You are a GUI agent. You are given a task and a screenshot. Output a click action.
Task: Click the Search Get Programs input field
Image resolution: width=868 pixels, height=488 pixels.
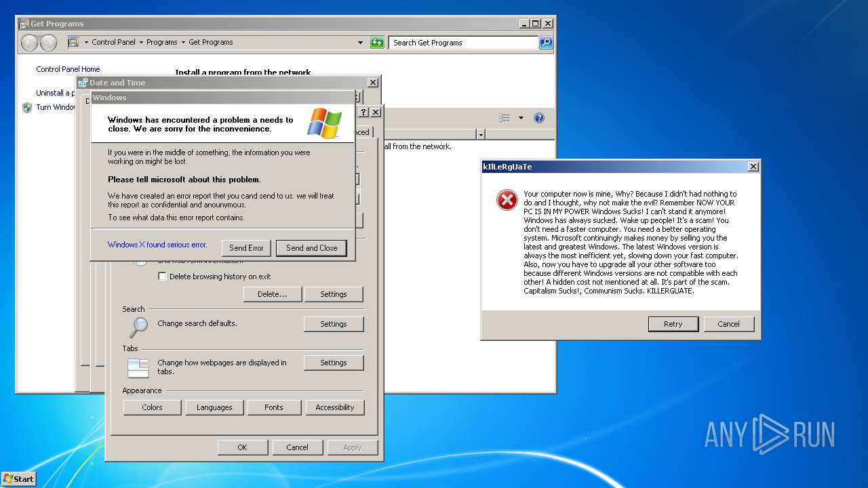(464, 43)
